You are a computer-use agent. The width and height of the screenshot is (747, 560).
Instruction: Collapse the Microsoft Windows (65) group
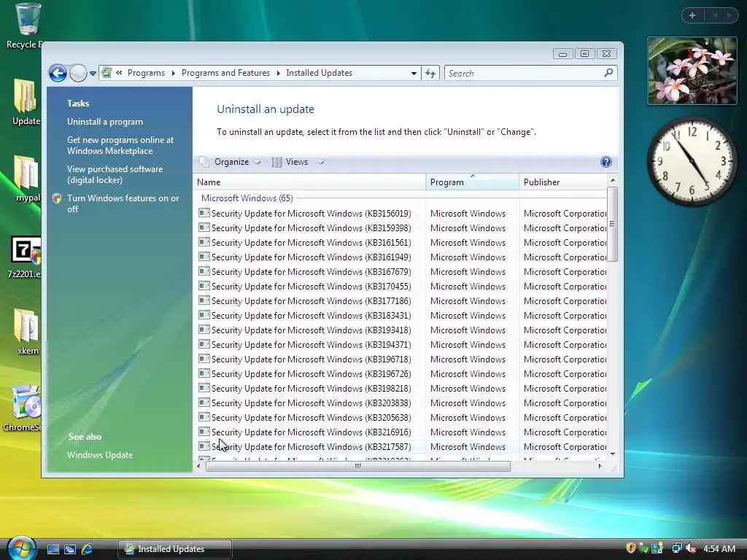(247, 198)
